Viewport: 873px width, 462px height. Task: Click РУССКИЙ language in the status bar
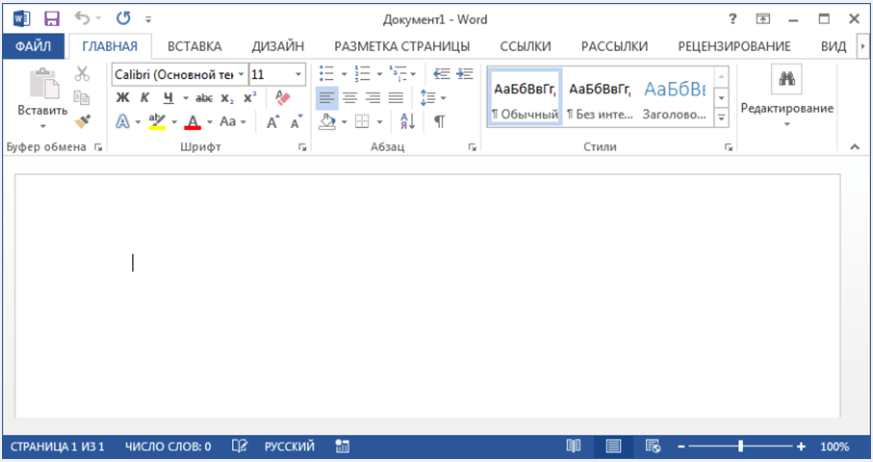[x=289, y=446]
